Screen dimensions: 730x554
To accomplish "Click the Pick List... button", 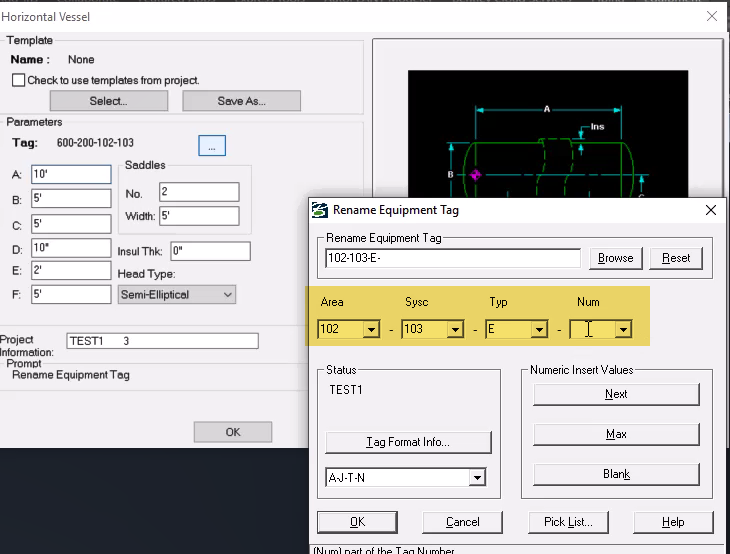I will click(x=568, y=522).
